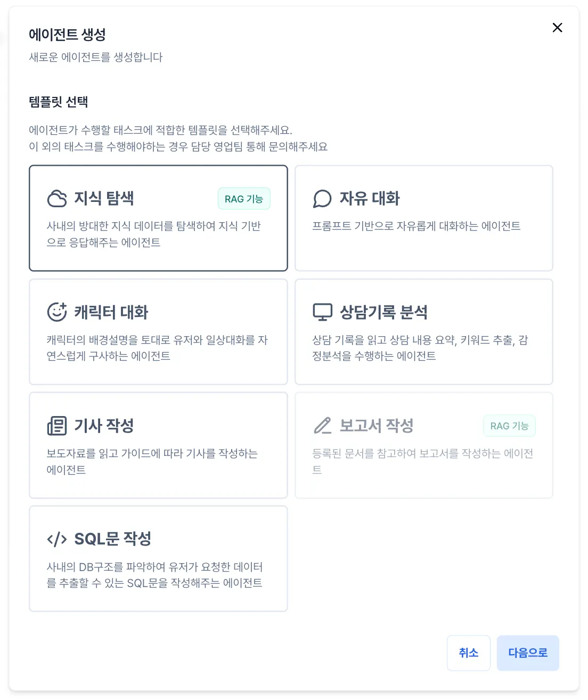Select the 상담기록 분석 template title
588x700 pixels.
[383, 312]
